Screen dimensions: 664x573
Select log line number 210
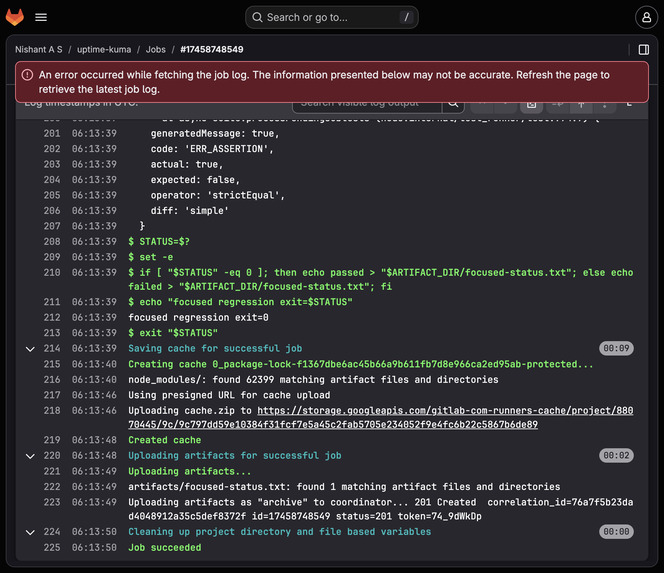click(52, 273)
